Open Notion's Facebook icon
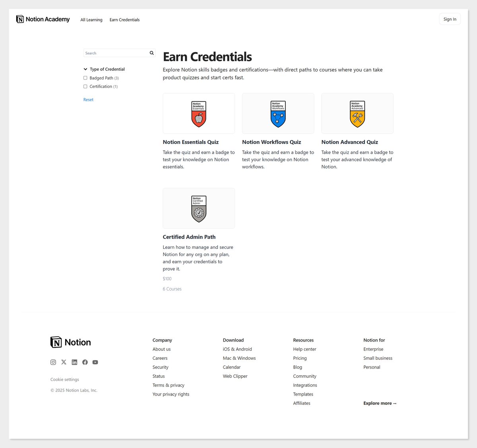This screenshot has height=448, width=477. click(x=85, y=362)
